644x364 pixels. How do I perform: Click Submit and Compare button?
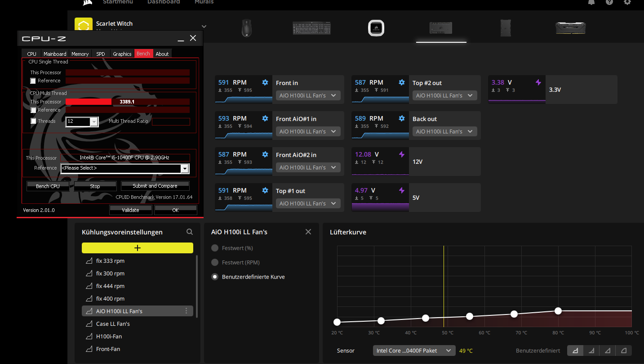pos(155,186)
